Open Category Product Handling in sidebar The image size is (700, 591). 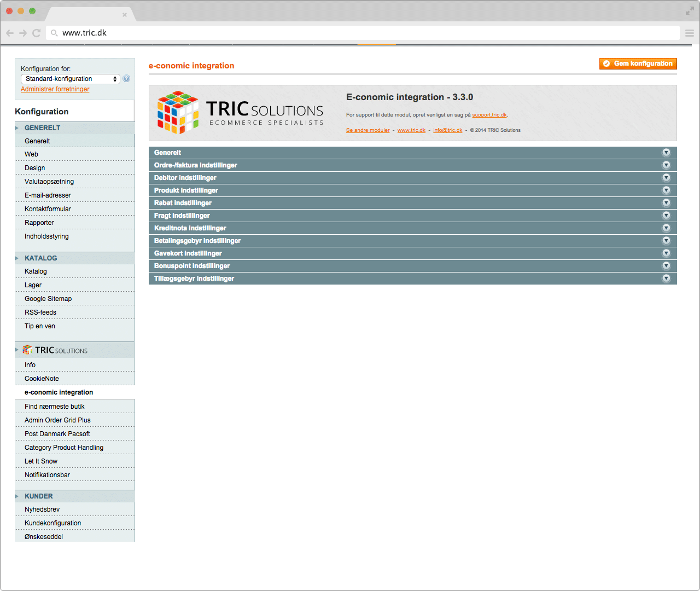pos(74,448)
